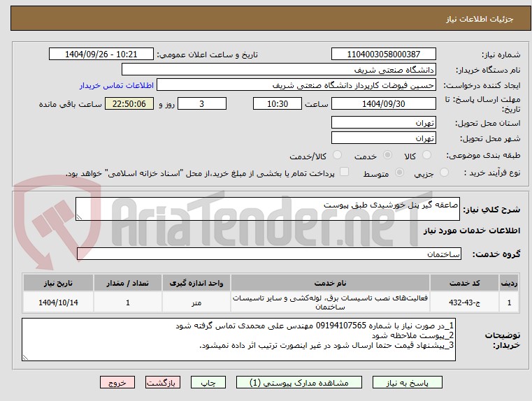Click the deadline date field 1404/09/30
The image size is (532, 401).
click(383, 103)
